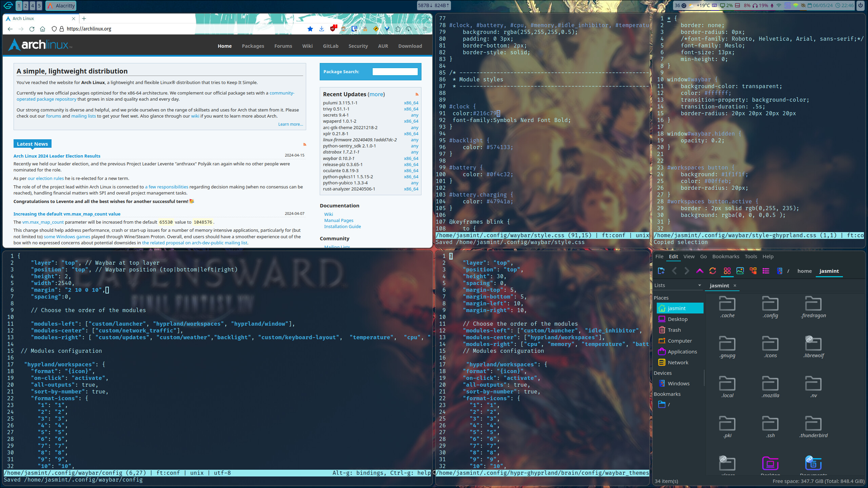The height and width of the screenshot is (488, 868).
Task: Open Firefox downloads panel
Action: (x=321, y=29)
